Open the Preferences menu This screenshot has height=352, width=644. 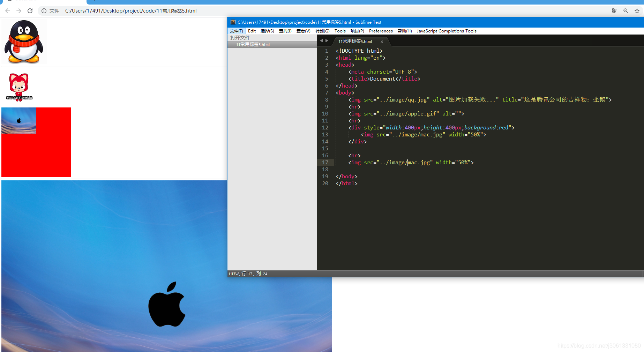[381, 31]
